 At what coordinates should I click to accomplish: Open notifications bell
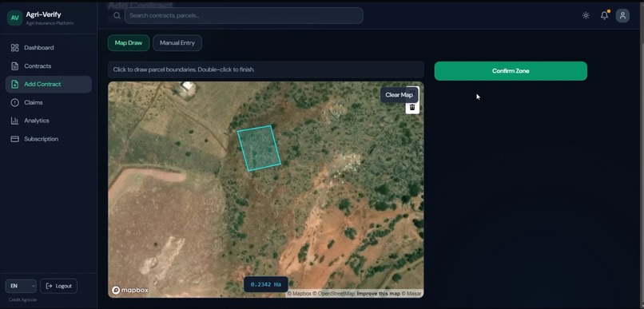[604, 16]
